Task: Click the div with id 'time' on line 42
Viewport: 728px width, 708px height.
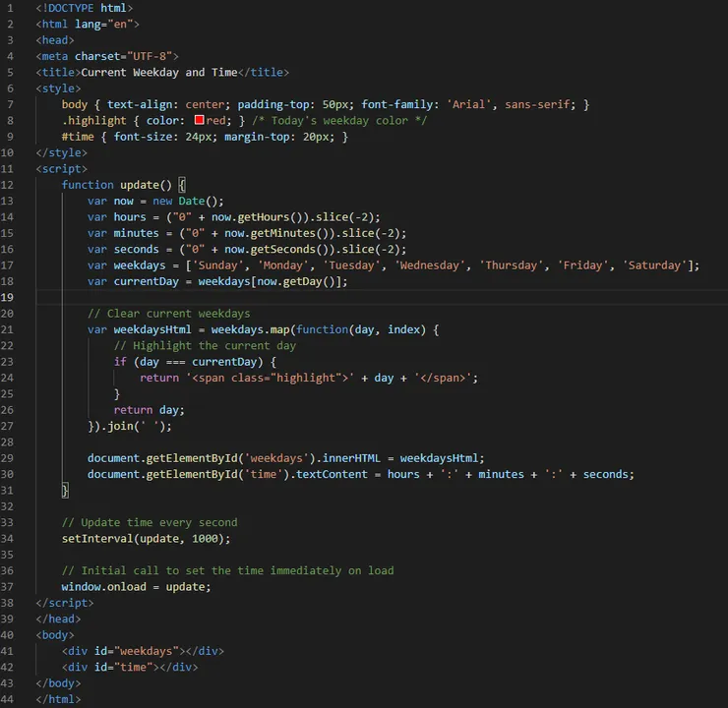Action: point(130,667)
